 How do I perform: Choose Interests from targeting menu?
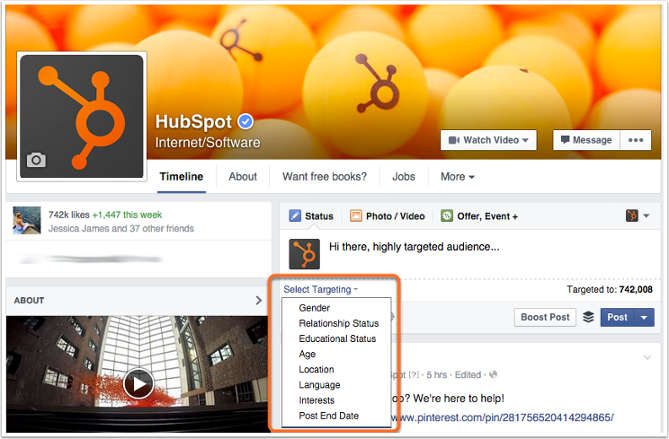tap(316, 400)
